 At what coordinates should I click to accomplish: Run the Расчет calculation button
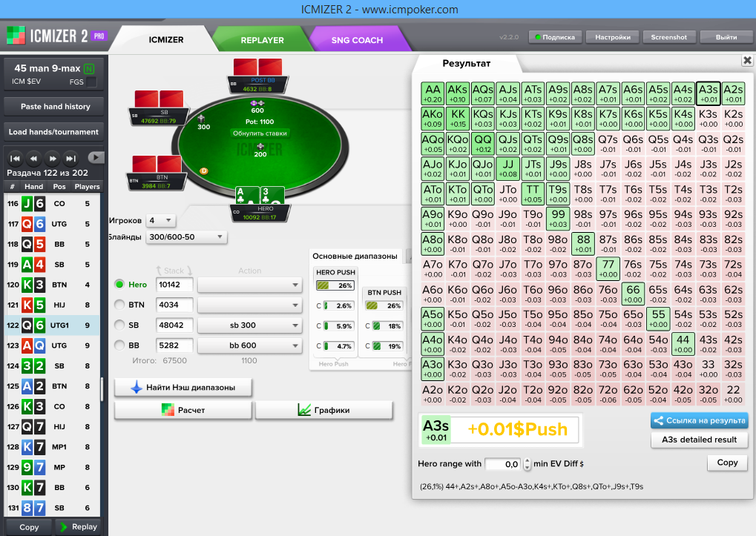(183, 410)
